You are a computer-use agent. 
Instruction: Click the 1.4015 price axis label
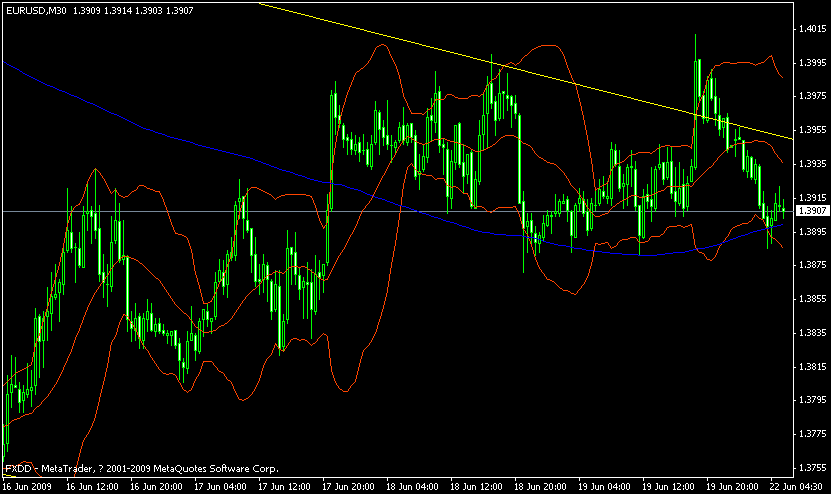(x=812, y=29)
